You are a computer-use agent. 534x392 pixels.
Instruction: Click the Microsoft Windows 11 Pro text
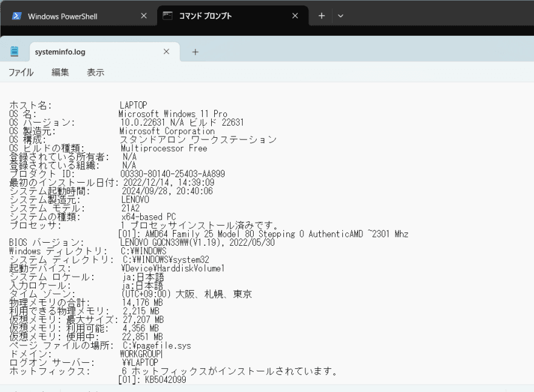(173, 114)
